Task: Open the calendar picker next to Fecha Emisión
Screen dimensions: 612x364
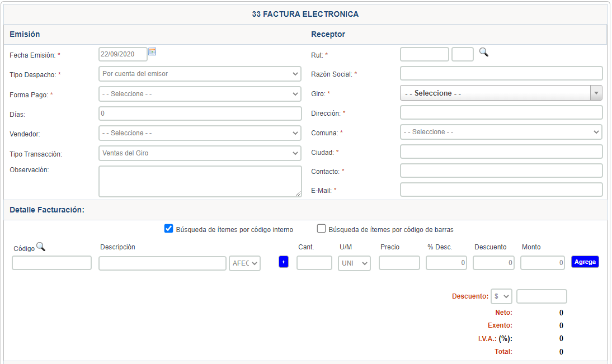Action: click(152, 52)
